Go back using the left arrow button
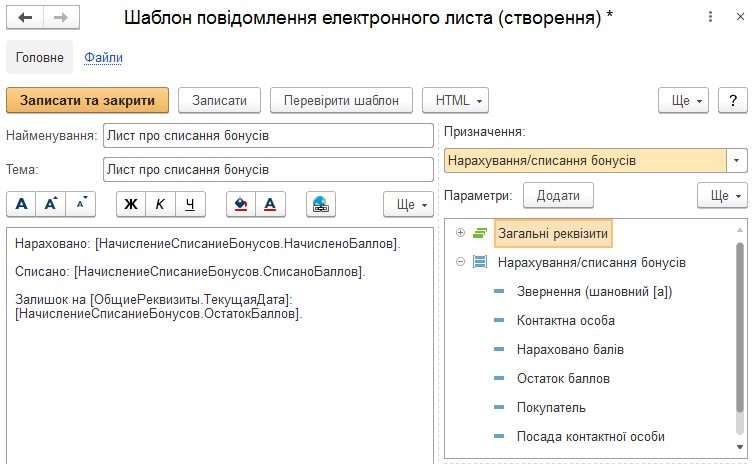Screen dimensions: 754x464 pyautogui.click(x=25, y=18)
